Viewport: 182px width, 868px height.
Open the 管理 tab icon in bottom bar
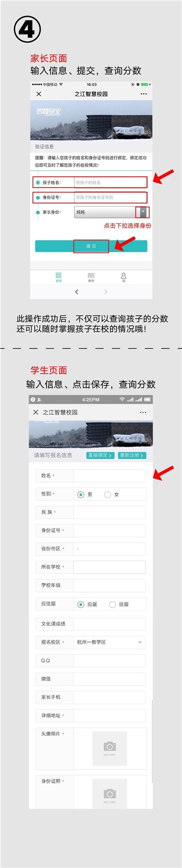[x=58, y=277]
